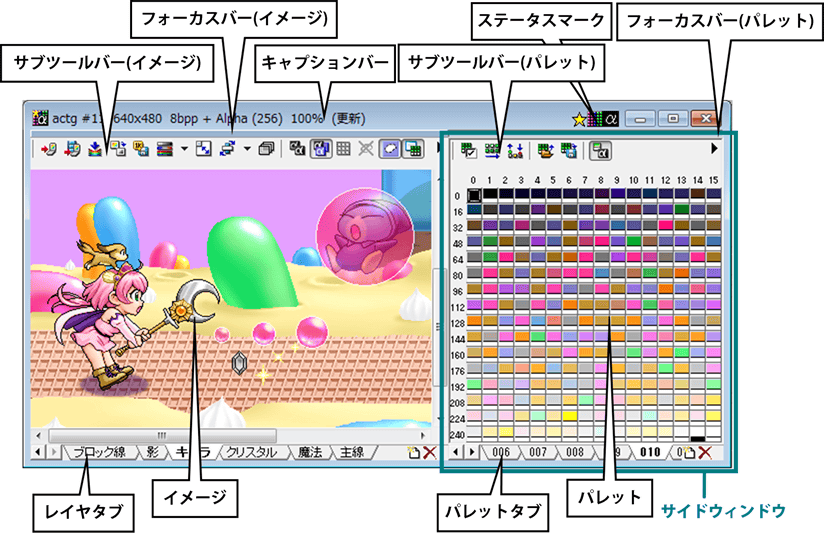Select the ブロック線 layer tab
Viewport: 824px width, 533px height.
click(99, 452)
